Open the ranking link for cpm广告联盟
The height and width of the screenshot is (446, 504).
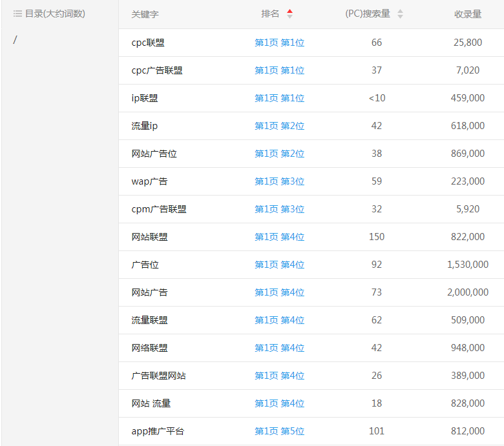[x=279, y=209]
